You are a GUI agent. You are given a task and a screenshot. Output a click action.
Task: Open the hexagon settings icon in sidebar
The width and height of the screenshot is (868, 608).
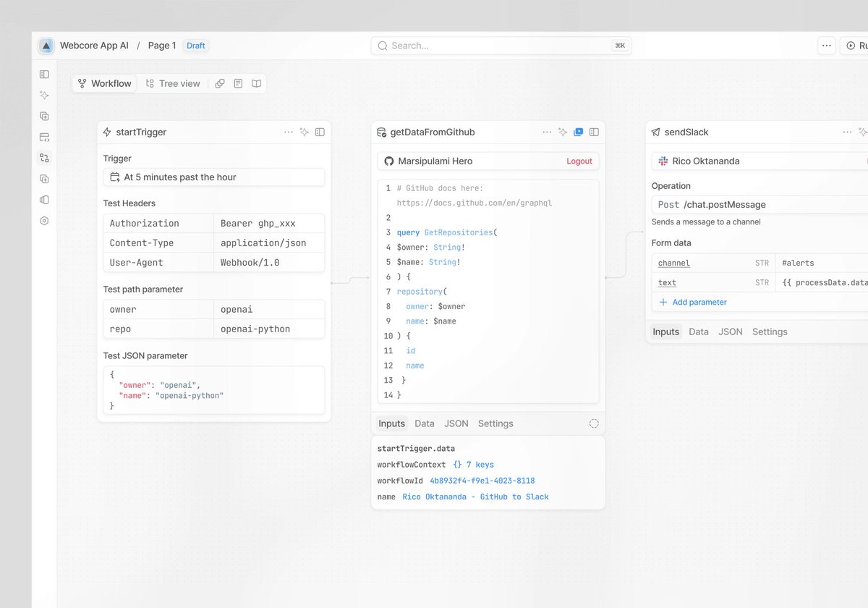point(44,221)
